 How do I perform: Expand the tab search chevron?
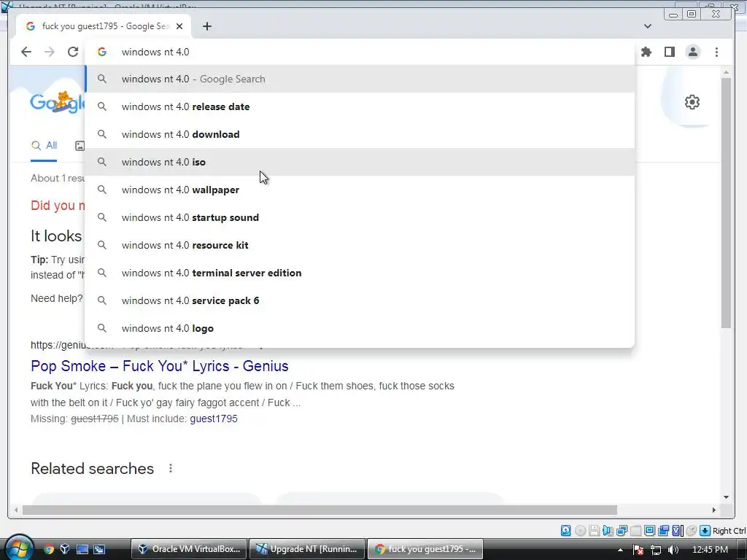click(x=648, y=26)
